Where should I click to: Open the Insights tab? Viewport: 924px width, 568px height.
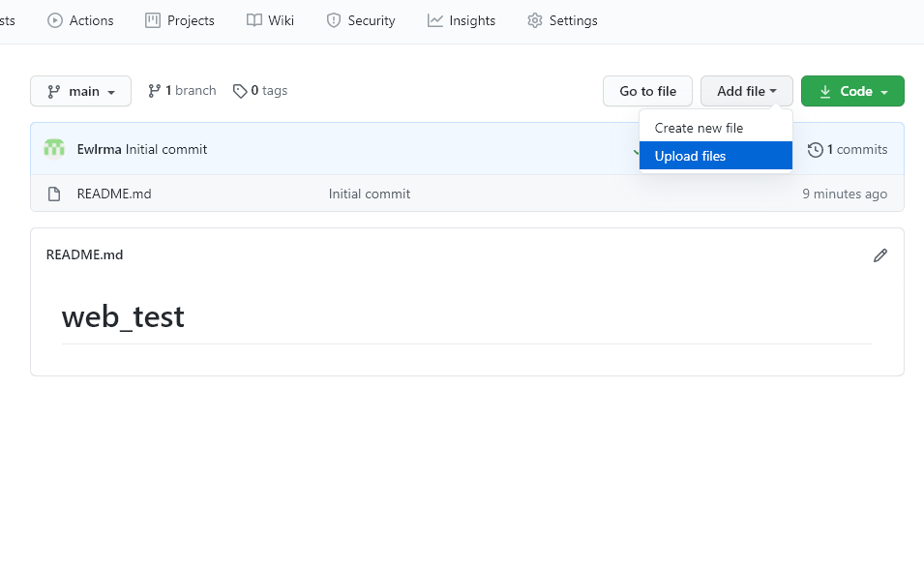click(x=462, y=20)
